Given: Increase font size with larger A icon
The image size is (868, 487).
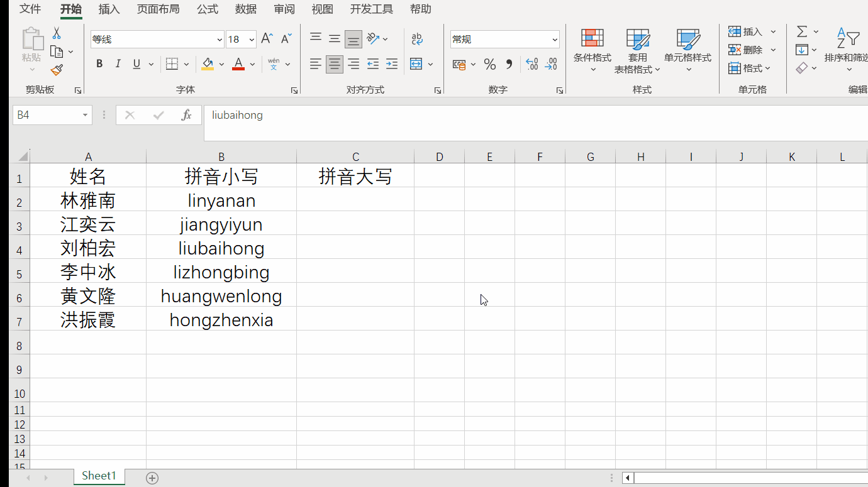Looking at the screenshot, I should tap(267, 39).
